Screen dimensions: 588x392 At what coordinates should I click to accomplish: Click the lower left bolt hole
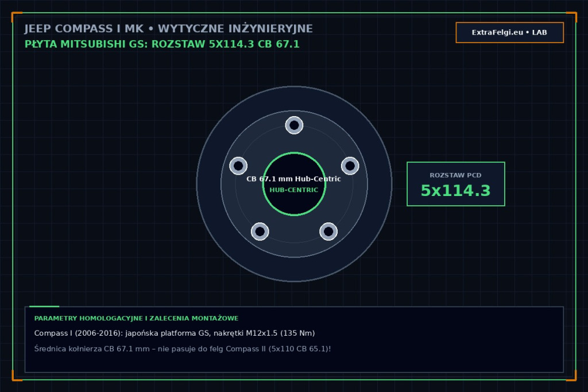click(x=260, y=231)
